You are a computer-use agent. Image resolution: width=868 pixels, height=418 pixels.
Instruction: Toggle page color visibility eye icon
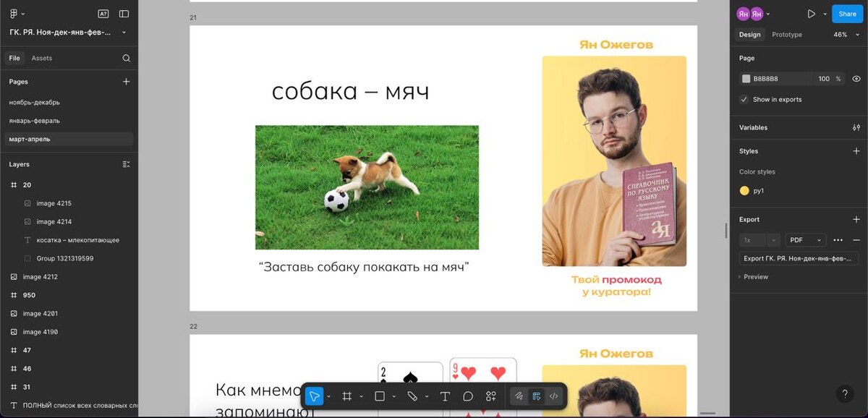(856, 79)
